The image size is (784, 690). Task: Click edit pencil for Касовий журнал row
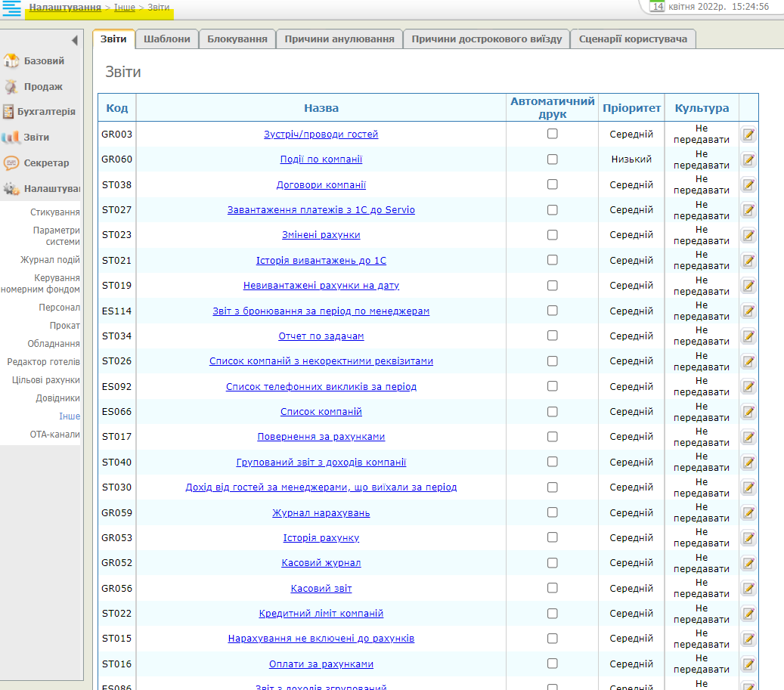748,563
